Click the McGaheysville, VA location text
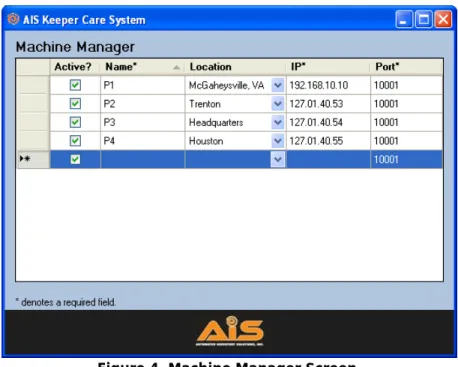458x367 pixels. (226, 86)
